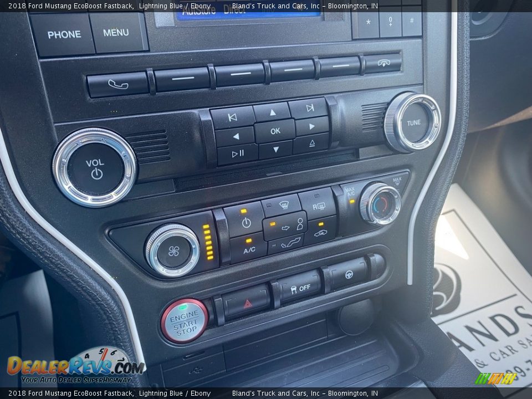The image size is (532, 399).
Task: Tap the star keypad key
Action: pyautogui.click(x=368, y=22)
